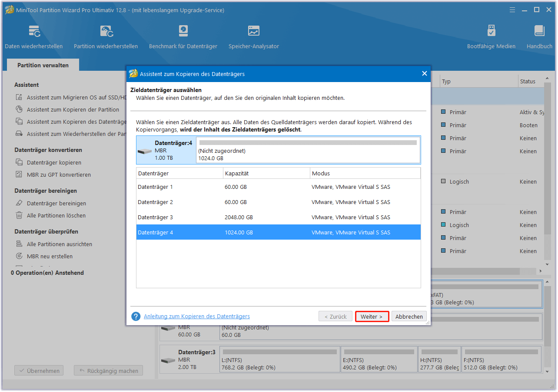This screenshot has width=558, height=392.
Task: Click Status column header in main window
Action: (531, 81)
